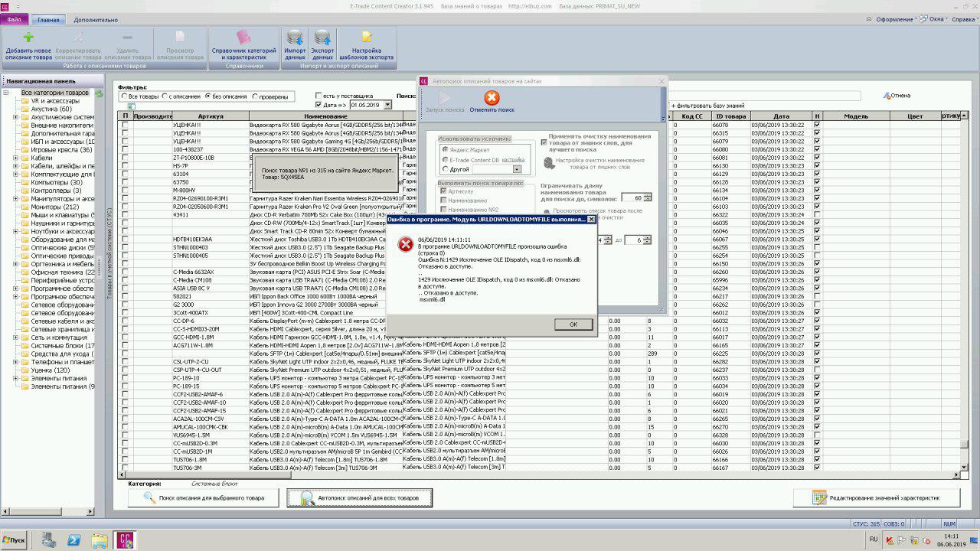Expand the Ноутбуки и аксессуары tree node

16,231
